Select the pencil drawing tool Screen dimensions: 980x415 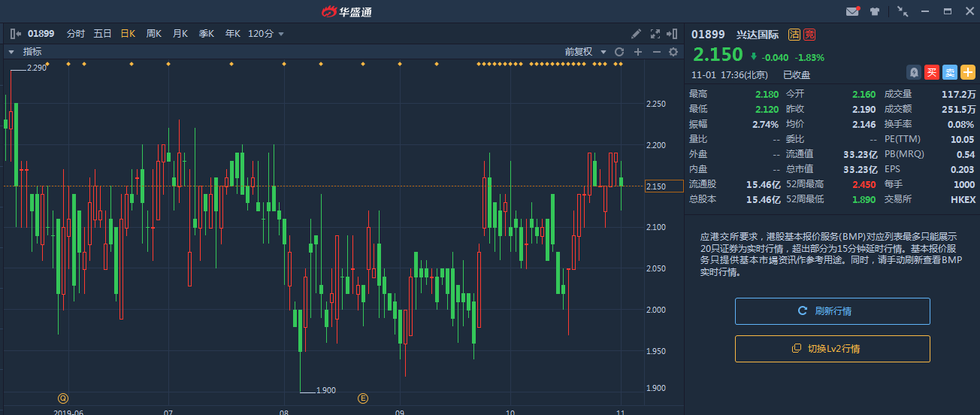[x=636, y=33]
